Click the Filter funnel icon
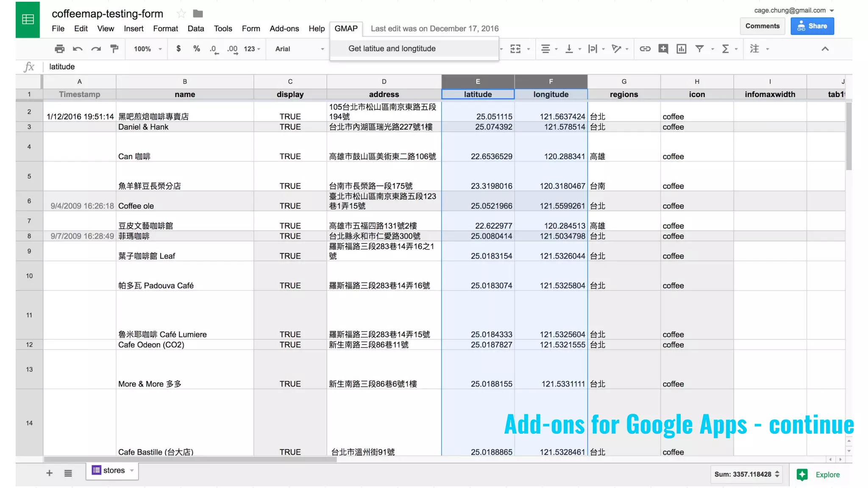Screen dimensions: 868x488 (x=700, y=49)
